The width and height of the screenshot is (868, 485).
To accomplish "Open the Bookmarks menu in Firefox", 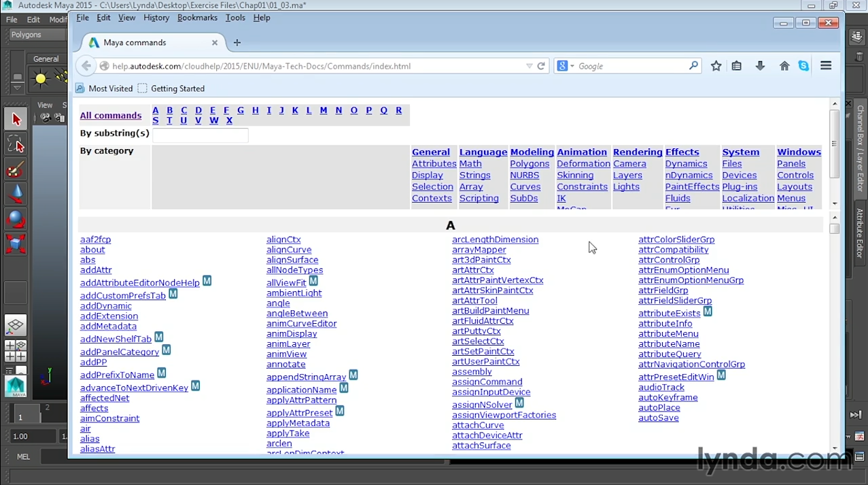I will 197,18.
